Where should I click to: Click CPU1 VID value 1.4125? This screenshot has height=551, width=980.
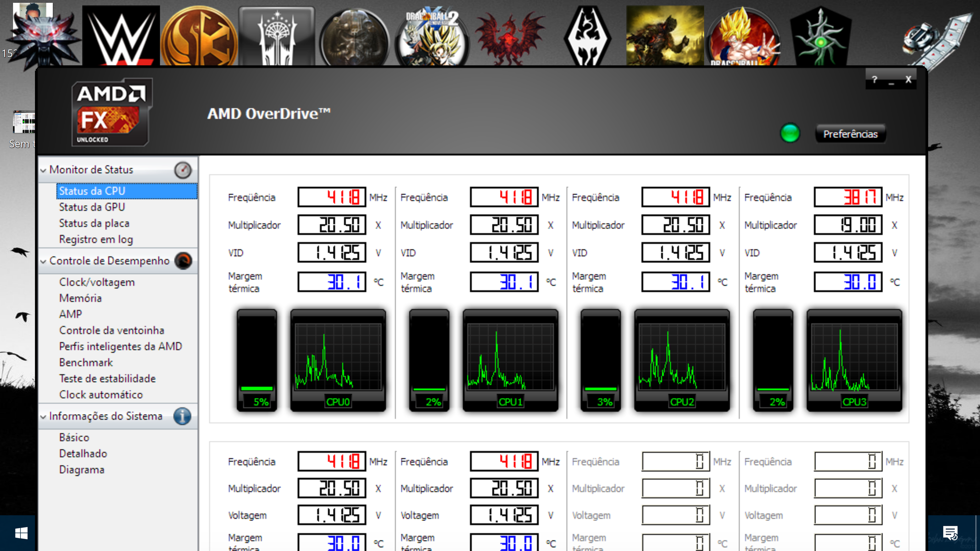[x=504, y=253]
